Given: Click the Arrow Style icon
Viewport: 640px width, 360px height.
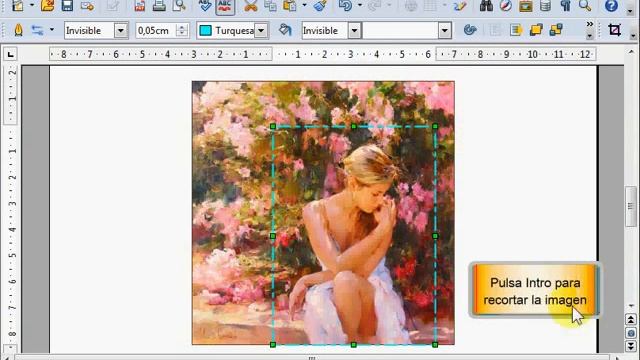Looking at the screenshot, I should coord(38,30).
